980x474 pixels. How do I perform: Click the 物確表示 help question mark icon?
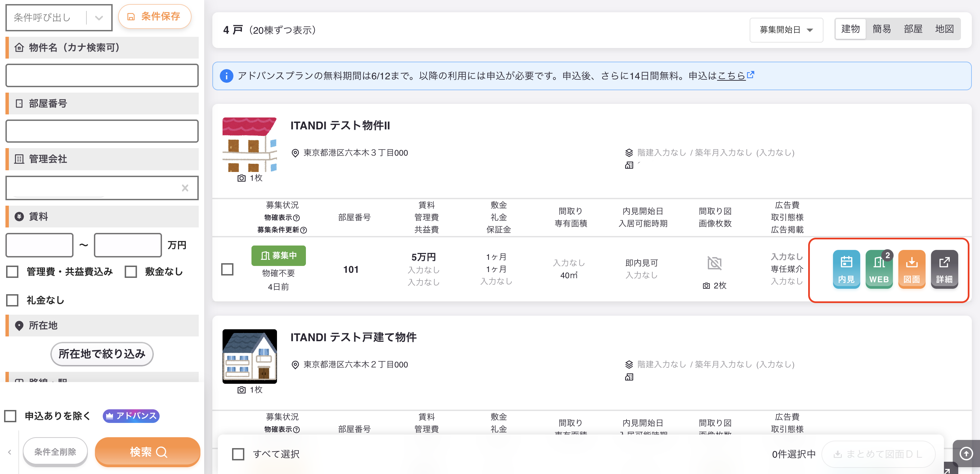tap(297, 217)
